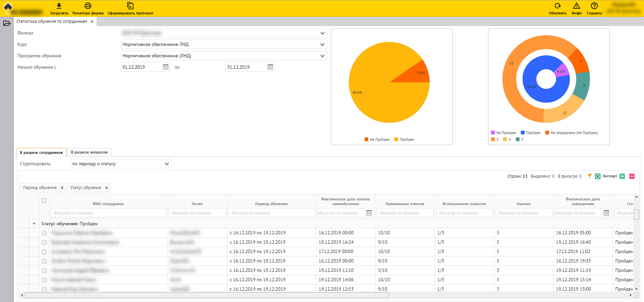Click Сформировать протокол icon
Image resolution: width=644 pixels, height=302 pixels.
click(x=130, y=6)
